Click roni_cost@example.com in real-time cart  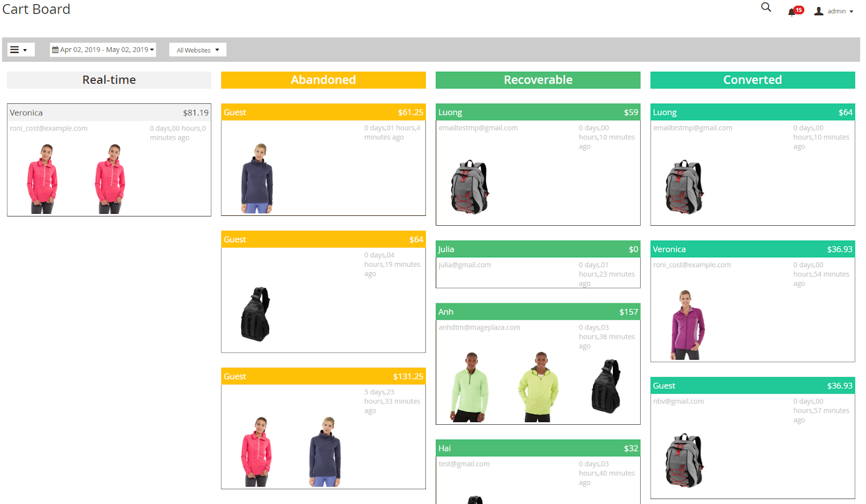49,128
